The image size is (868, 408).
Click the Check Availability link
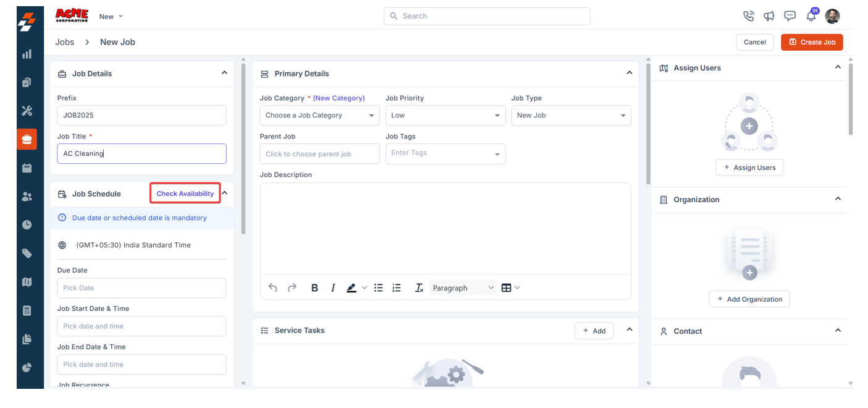(185, 193)
